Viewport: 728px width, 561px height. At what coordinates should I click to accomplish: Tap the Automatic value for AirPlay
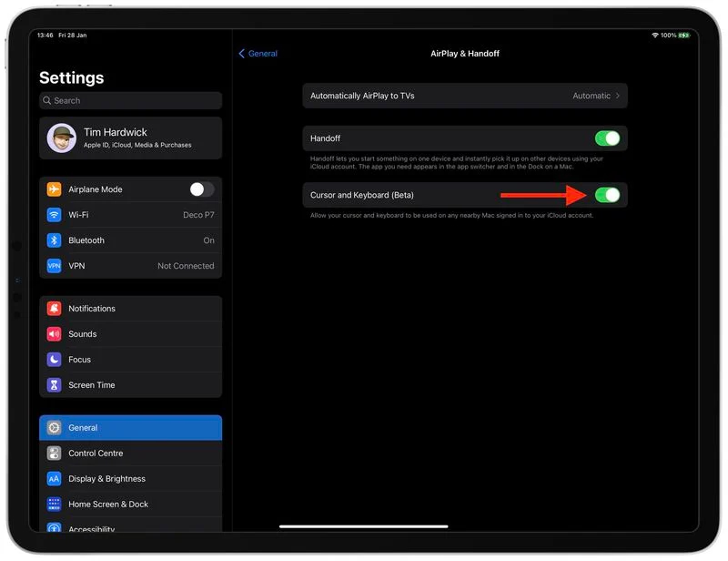591,96
